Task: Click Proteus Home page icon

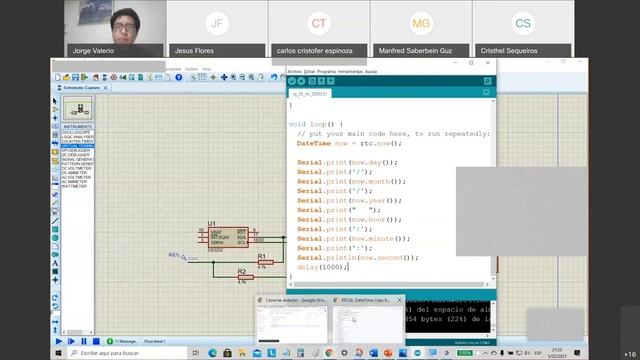Action: pyautogui.click(x=96, y=77)
